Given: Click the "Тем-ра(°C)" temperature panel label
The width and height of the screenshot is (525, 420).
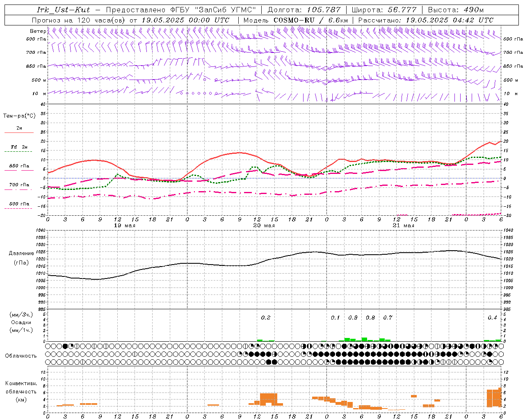Looking at the screenshot, I should 19,116.
